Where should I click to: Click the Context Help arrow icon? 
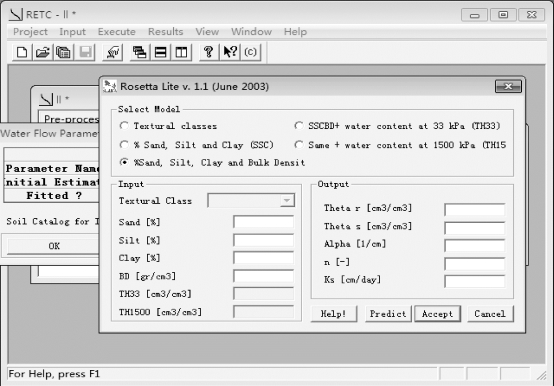(230, 53)
